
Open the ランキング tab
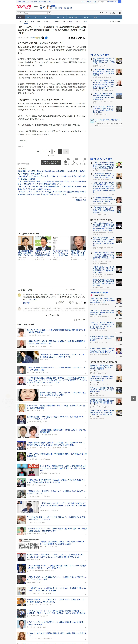click(86, 17)
